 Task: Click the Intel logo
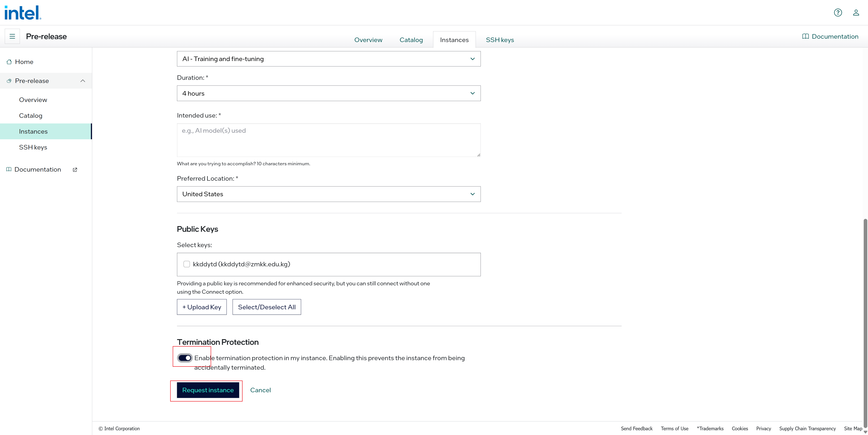click(x=23, y=13)
